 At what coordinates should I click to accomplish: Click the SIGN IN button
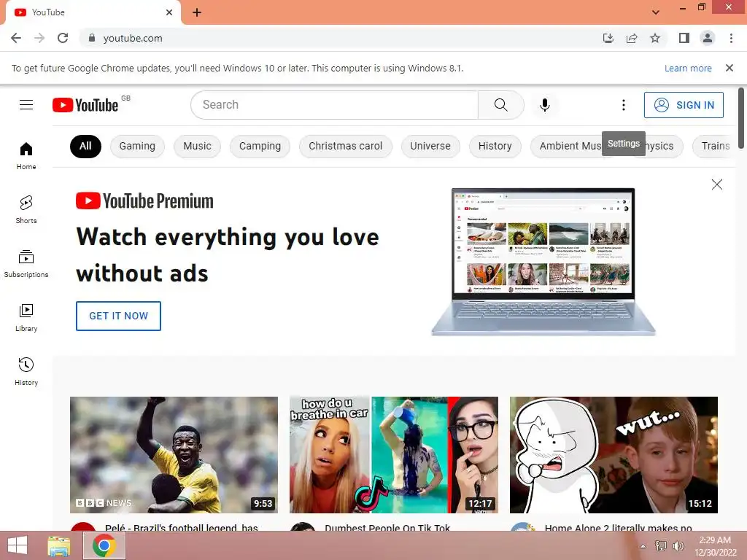coord(684,105)
